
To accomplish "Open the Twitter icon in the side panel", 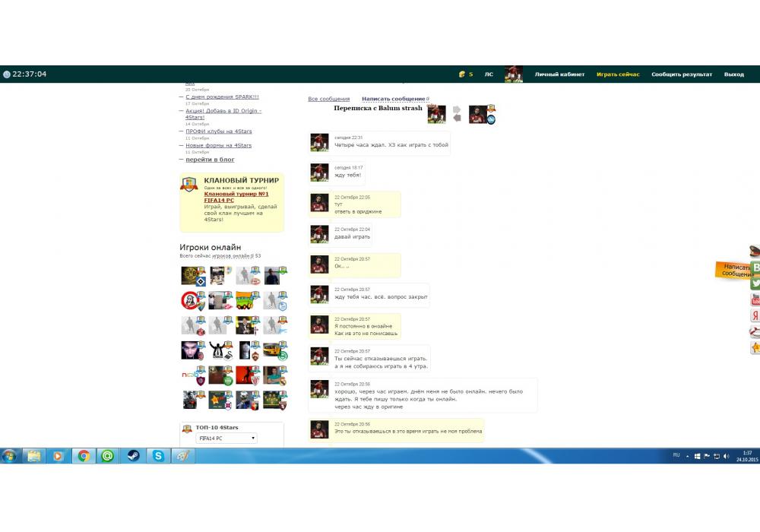I will pyautogui.click(x=755, y=283).
